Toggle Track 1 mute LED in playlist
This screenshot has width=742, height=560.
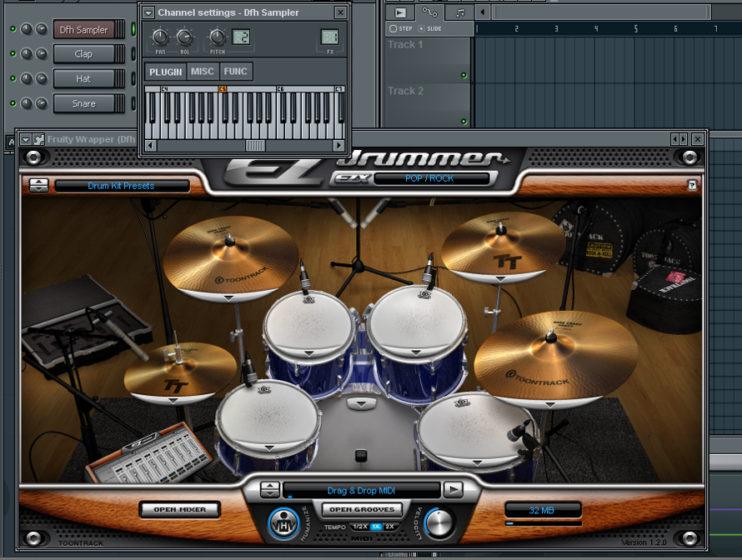pos(464,75)
